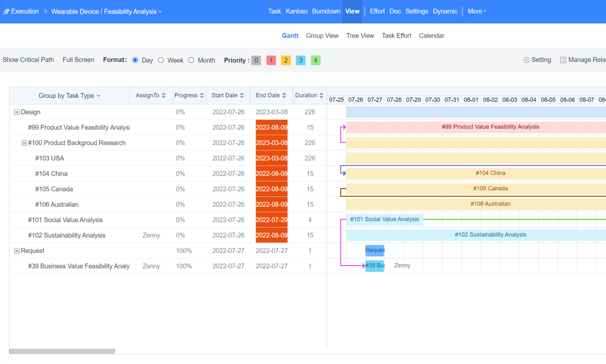Go to the Kanban tab
Viewport: 606px width, 364px height.
point(296,11)
